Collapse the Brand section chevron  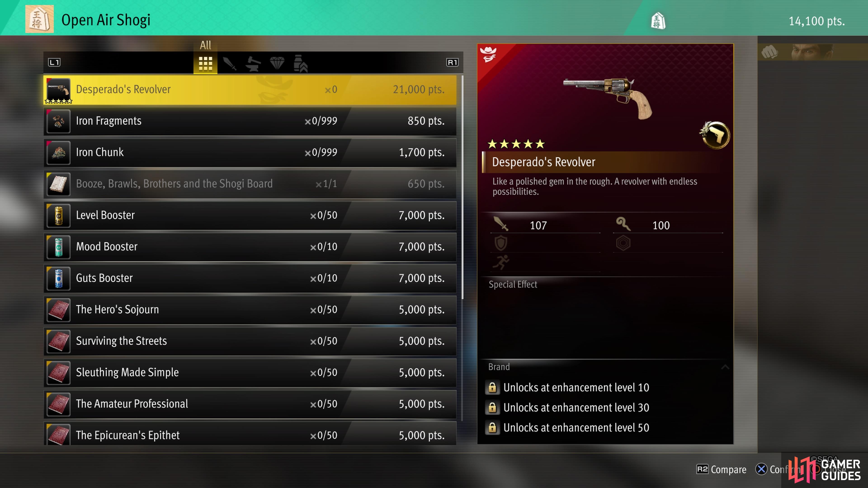[x=725, y=367]
